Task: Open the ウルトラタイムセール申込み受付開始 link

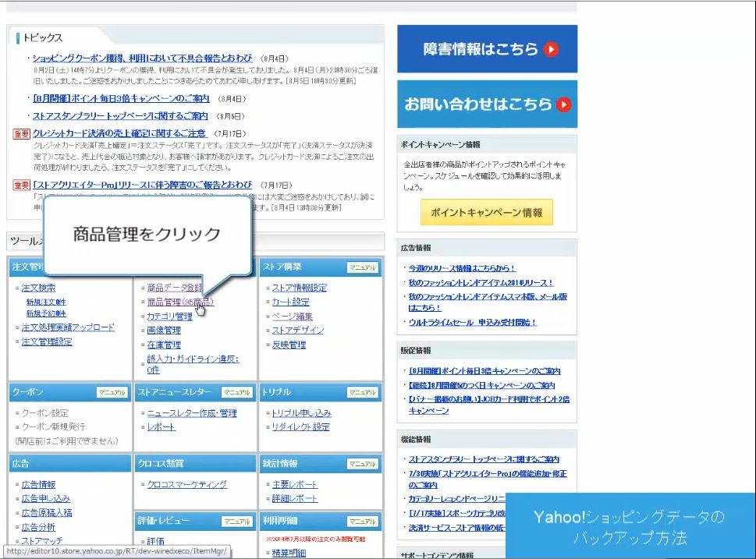Action: pos(473,322)
